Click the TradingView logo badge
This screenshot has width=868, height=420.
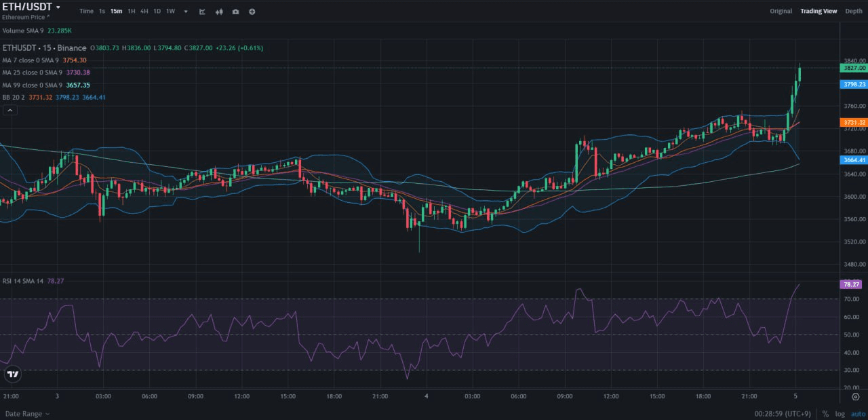[12, 374]
